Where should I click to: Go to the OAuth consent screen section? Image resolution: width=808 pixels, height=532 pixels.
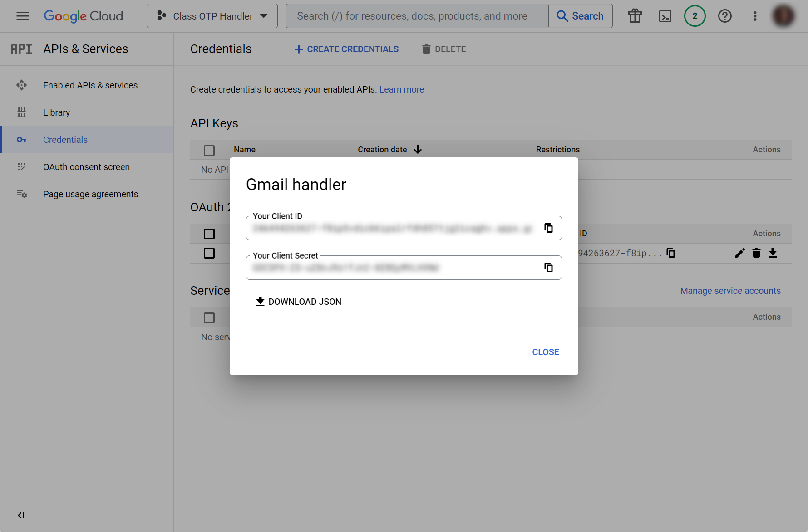tap(86, 167)
